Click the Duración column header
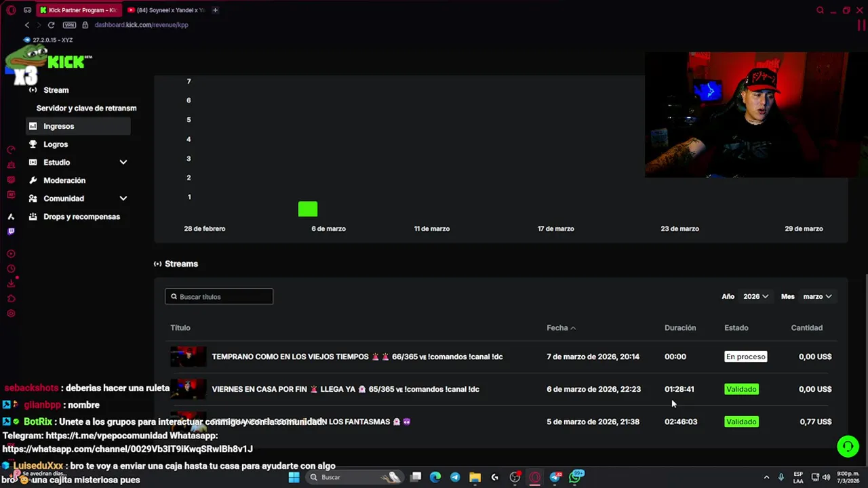 pyautogui.click(x=680, y=328)
